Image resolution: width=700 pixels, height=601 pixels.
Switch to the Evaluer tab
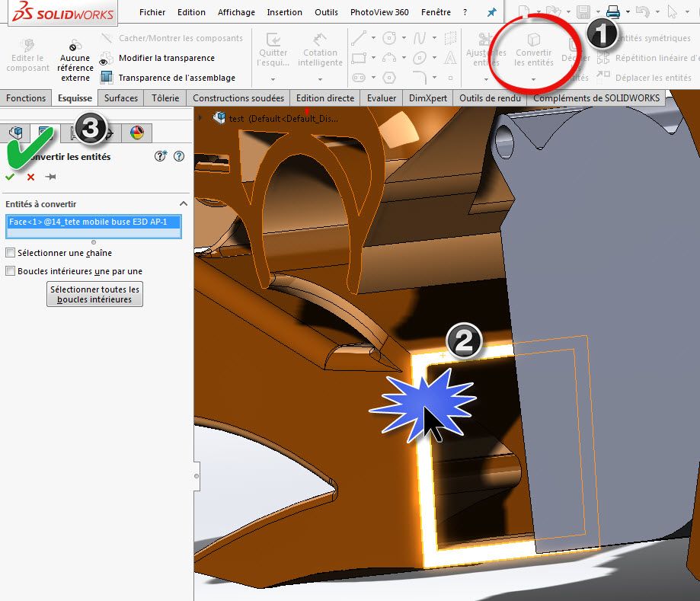click(382, 98)
